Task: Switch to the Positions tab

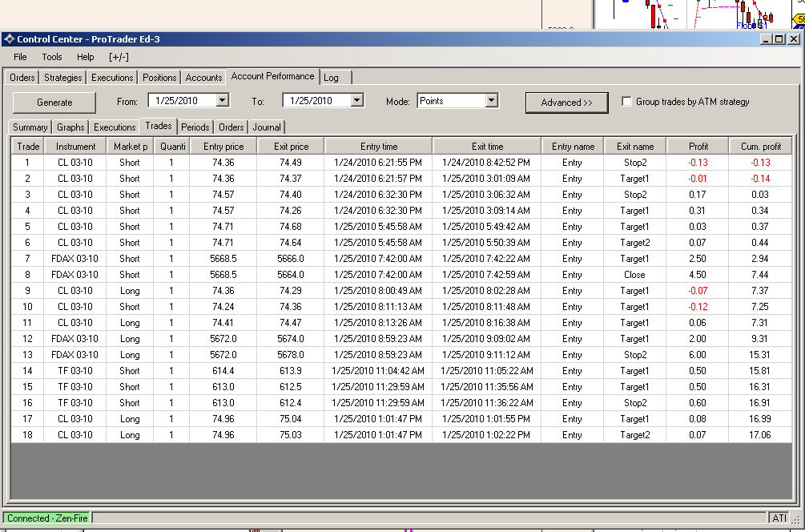Action: click(159, 78)
